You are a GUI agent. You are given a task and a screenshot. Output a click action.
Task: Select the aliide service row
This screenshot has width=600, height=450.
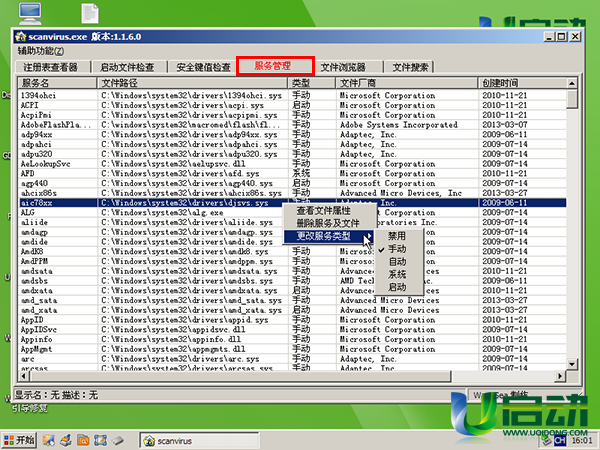[293, 222]
